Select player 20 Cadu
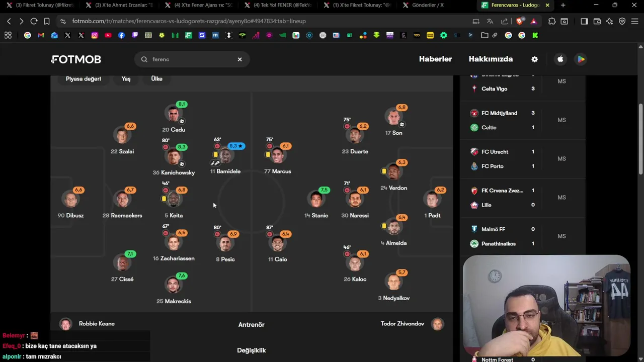Image resolution: width=644 pixels, height=362 pixels. pyautogui.click(x=174, y=117)
